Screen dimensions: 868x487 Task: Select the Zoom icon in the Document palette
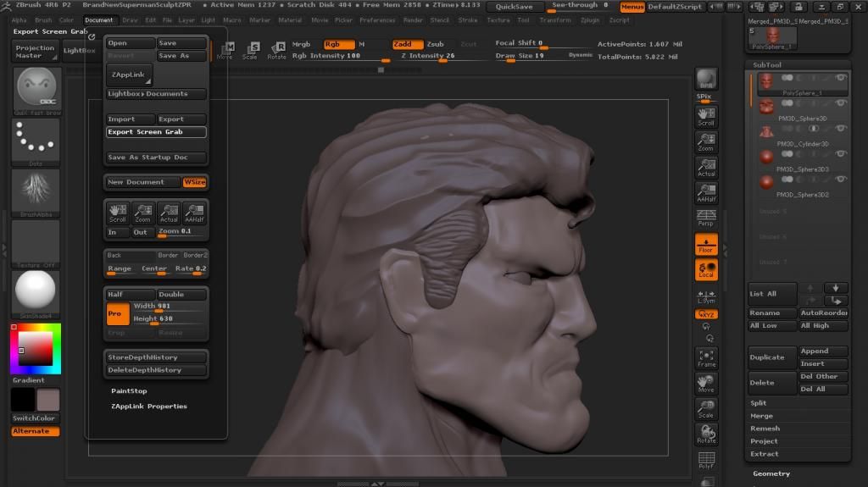[142, 213]
